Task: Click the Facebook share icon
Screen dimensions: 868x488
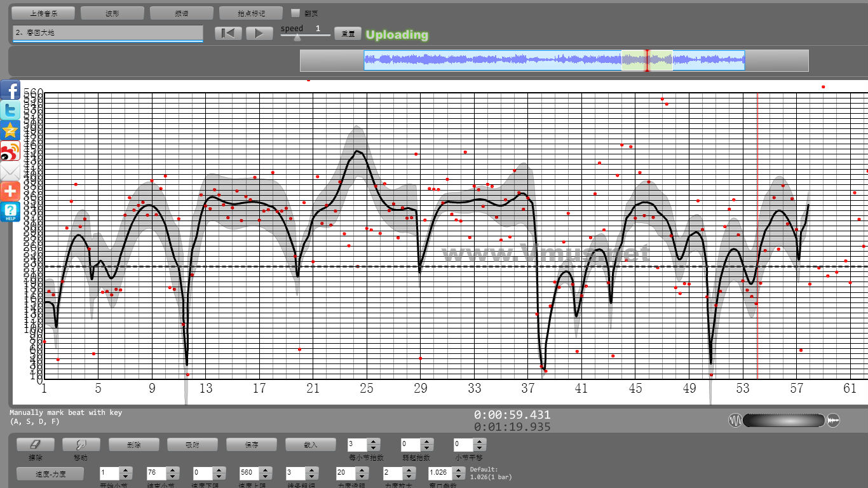Action: click(10, 90)
